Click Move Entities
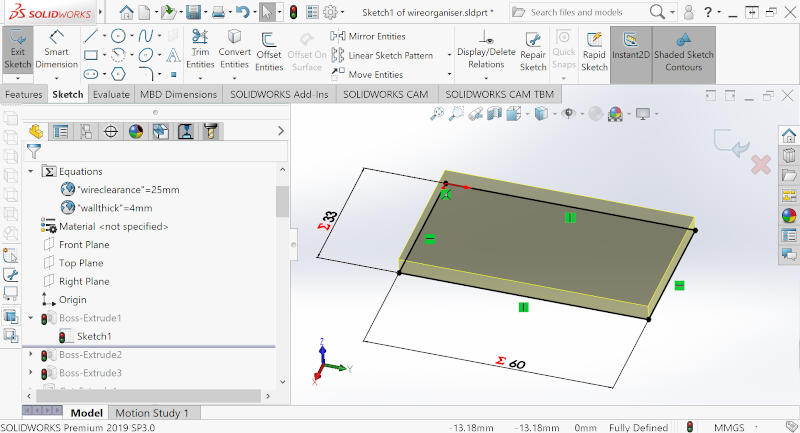 coord(367,74)
